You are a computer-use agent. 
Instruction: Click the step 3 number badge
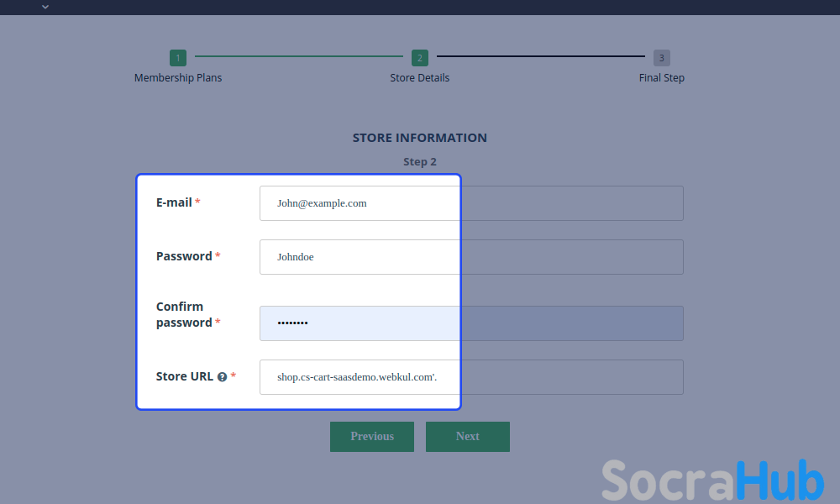coord(662,58)
